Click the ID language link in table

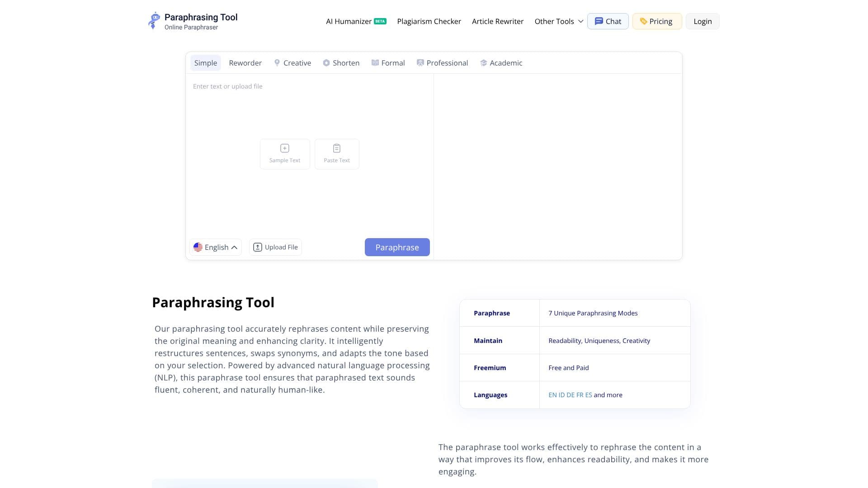tap(561, 395)
